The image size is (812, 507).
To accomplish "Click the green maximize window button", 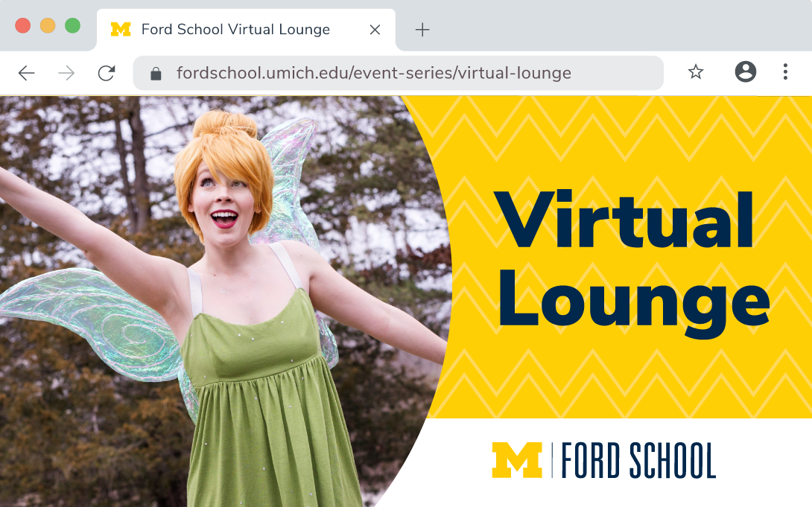I will (x=72, y=25).
